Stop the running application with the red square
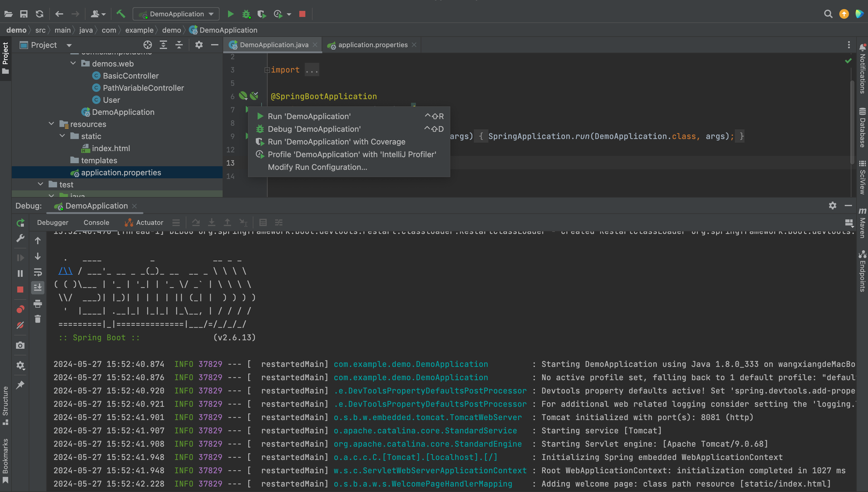This screenshot has width=868, height=492. [x=302, y=14]
